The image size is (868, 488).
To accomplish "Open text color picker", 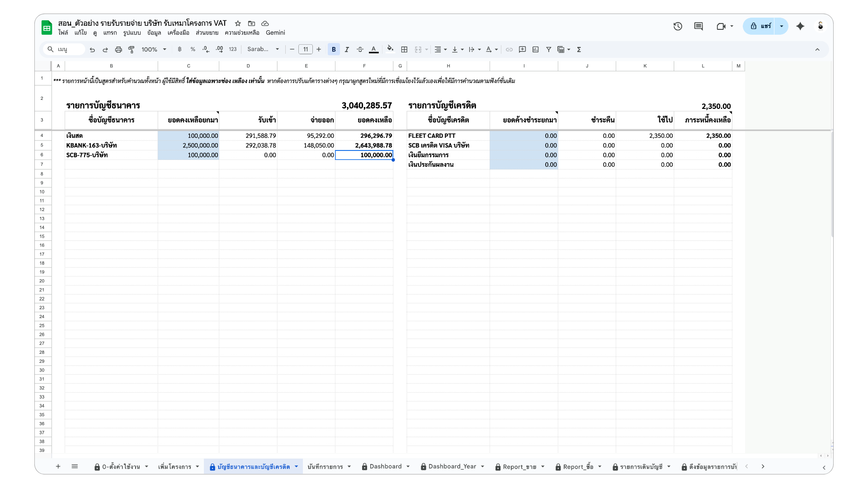I will point(373,50).
